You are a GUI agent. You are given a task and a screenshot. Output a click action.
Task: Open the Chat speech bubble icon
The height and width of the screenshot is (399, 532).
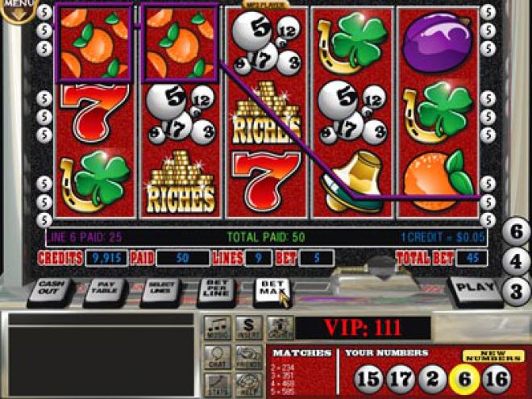[x=217, y=357]
